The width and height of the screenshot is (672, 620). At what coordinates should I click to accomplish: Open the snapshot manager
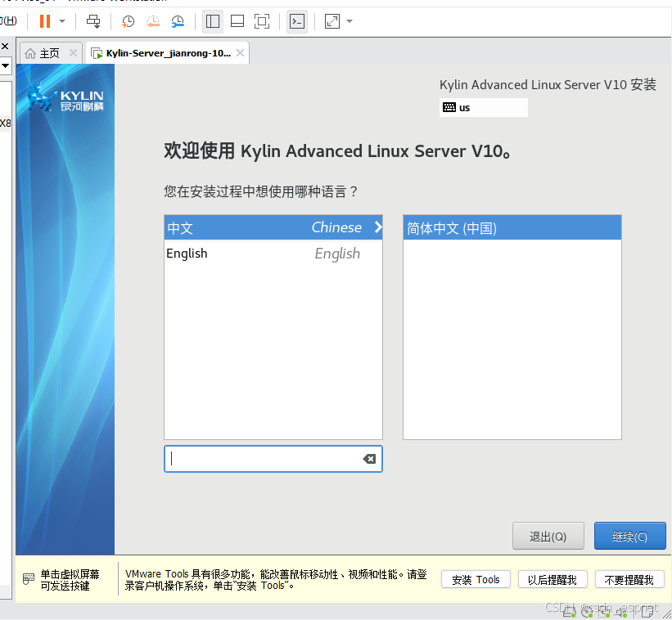[178, 21]
